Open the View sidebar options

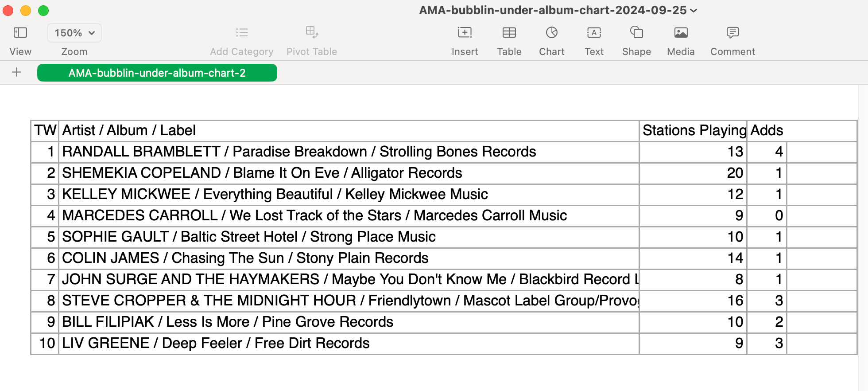point(20,33)
